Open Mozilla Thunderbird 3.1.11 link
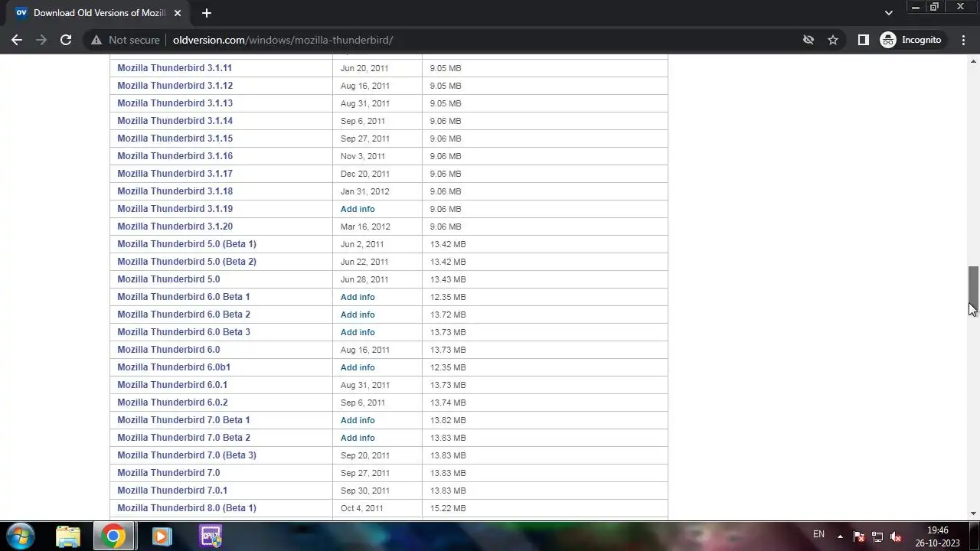This screenshot has width=980, height=551. (x=175, y=68)
